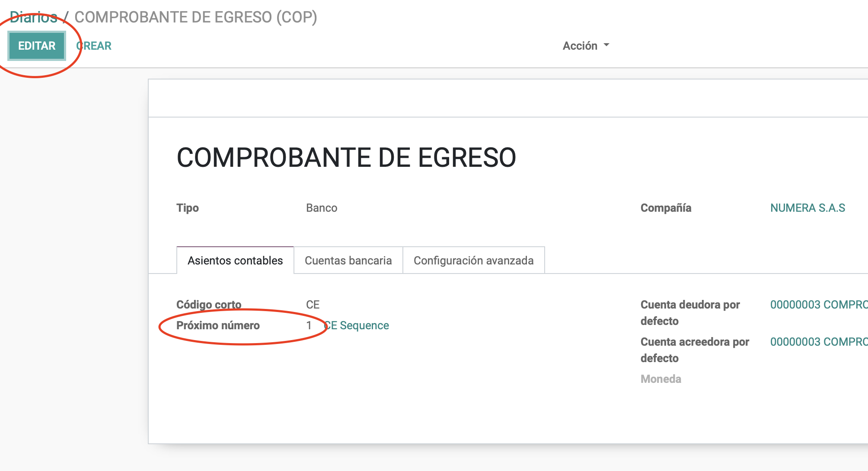Open the Configuración avanzada tab
This screenshot has height=471, width=868.
coord(474,261)
